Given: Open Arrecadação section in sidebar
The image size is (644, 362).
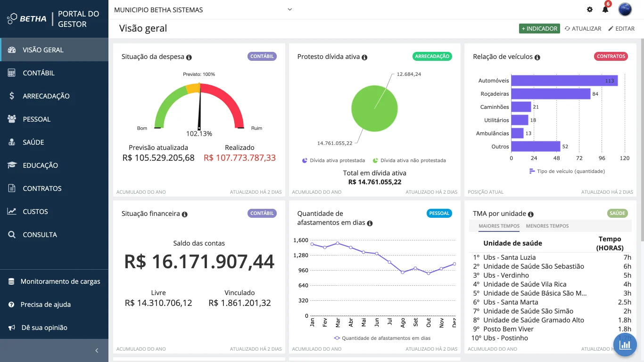Looking at the screenshot, I should 54,96.
